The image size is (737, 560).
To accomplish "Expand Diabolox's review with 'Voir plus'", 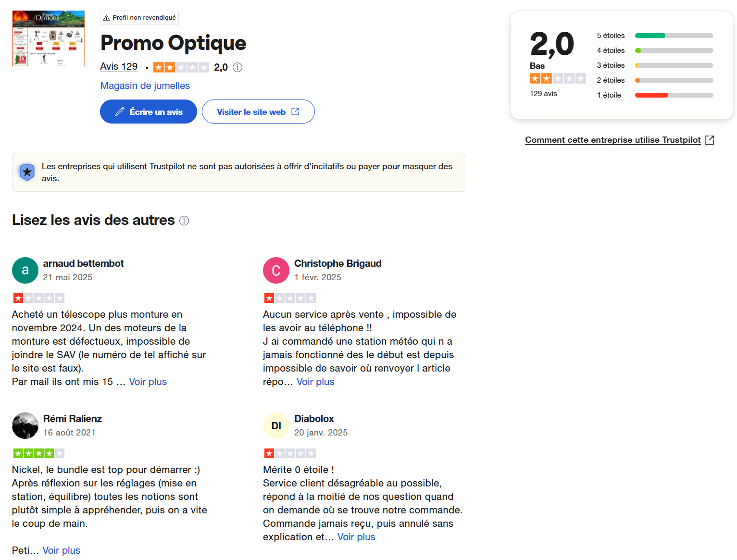I will (356, 537).
